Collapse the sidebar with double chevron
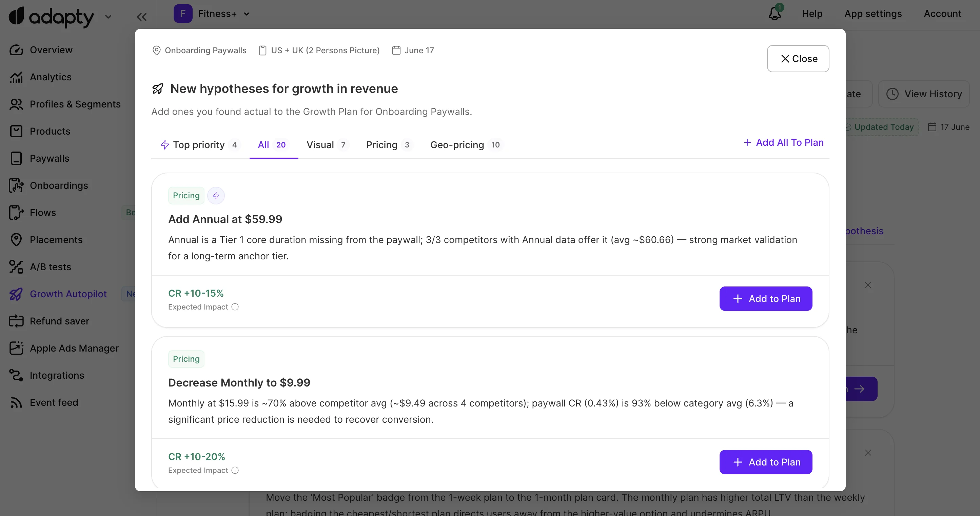 point(142,17)
